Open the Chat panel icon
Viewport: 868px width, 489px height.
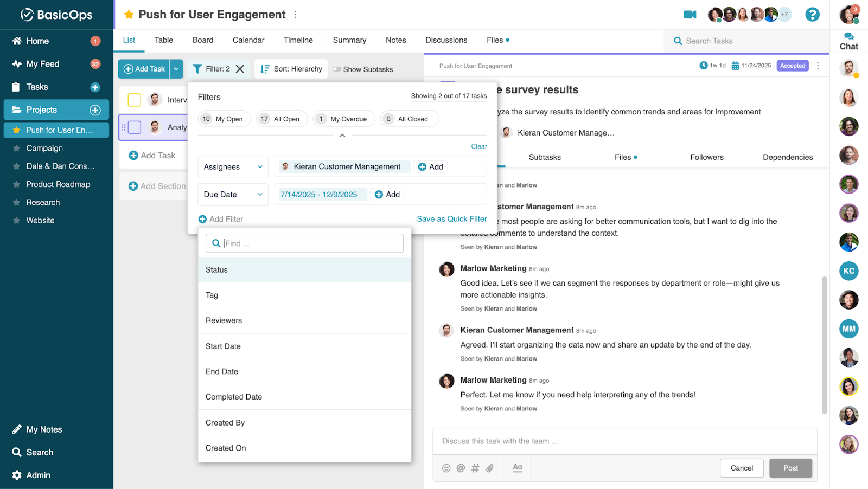pos(848,41)
